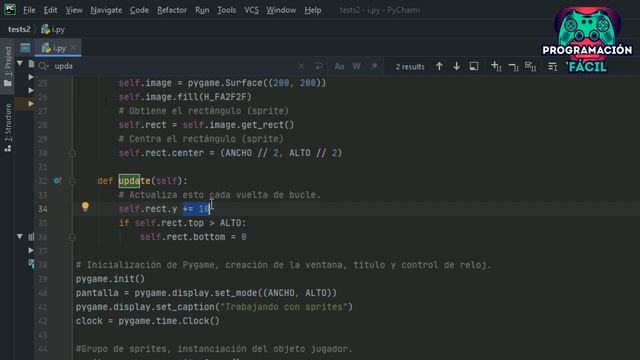This screenshot has width=640, height=360.
Task: Click the 'Trabajando con sprites' string
Action: click(284, 307)
